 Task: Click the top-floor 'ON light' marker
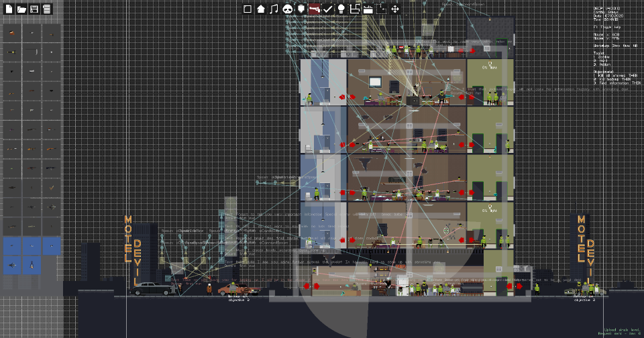[490, 66]
